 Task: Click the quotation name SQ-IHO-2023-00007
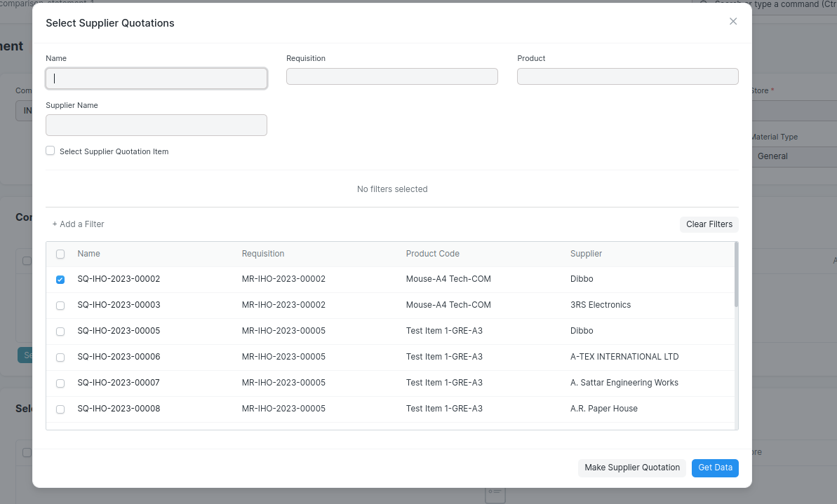119,383
